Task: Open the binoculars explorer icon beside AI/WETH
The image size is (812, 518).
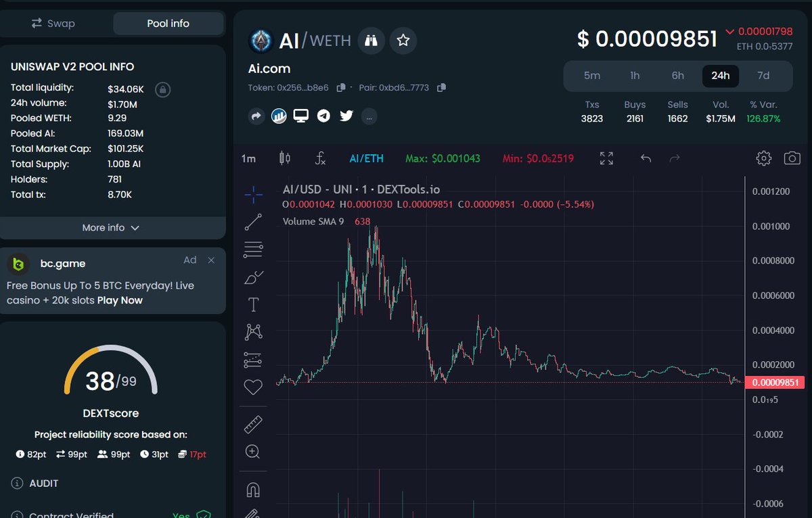Action: tap(371, 41)
